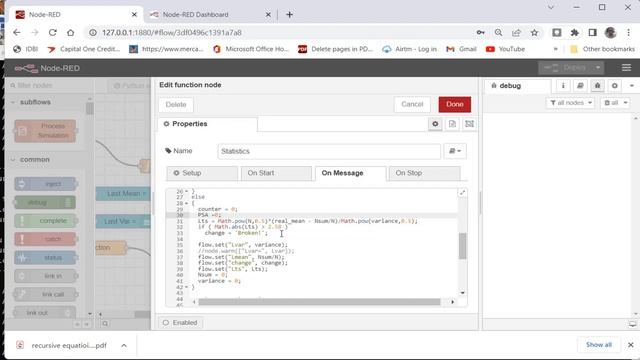Open the all nodes filter dropdown
This screenshot has width=640, height=360.
coord(571,103)
